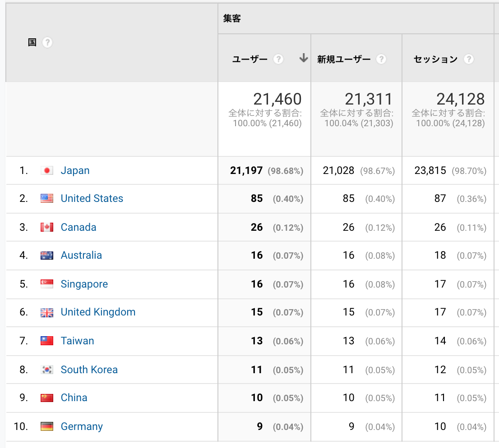Click the Taiwan flag icon
499x448 pixels.
pos(47,341)
